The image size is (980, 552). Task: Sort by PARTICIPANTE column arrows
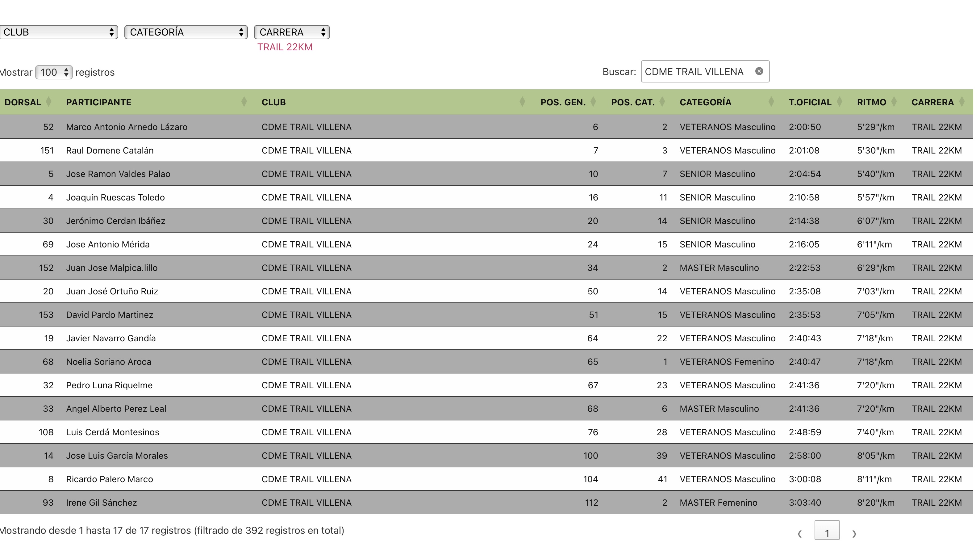pyautogui.click(x=244, y=102)
